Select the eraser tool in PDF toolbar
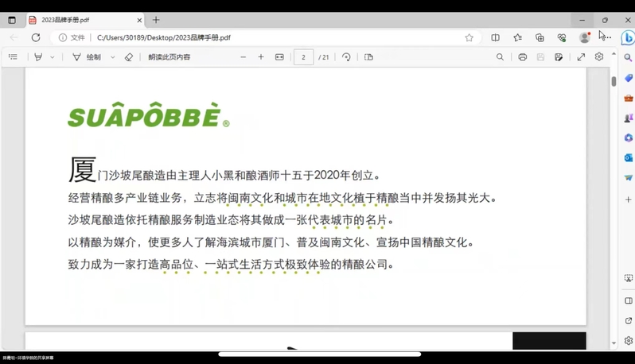The height and width of the screenshot is (364, 635). tap(129, 57)
